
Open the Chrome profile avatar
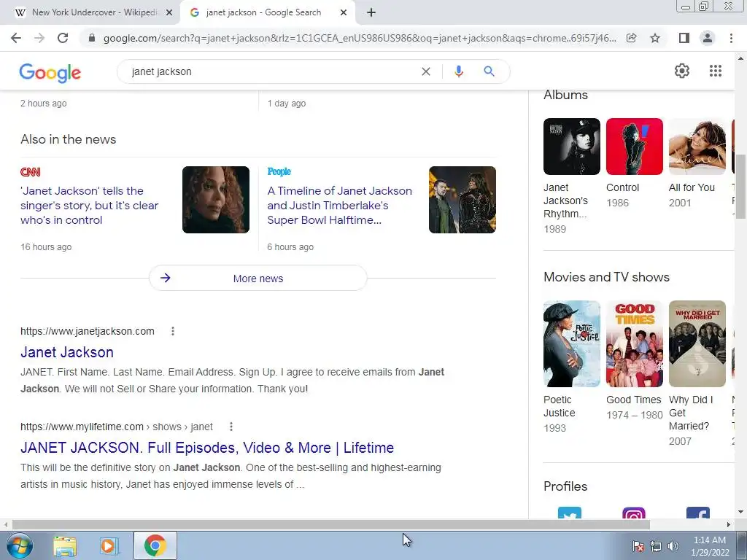click(x=708, y=38)
